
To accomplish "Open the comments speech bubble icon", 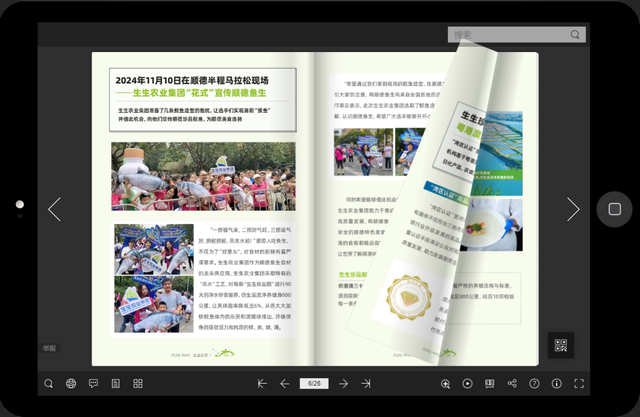I will pos(93,384).
